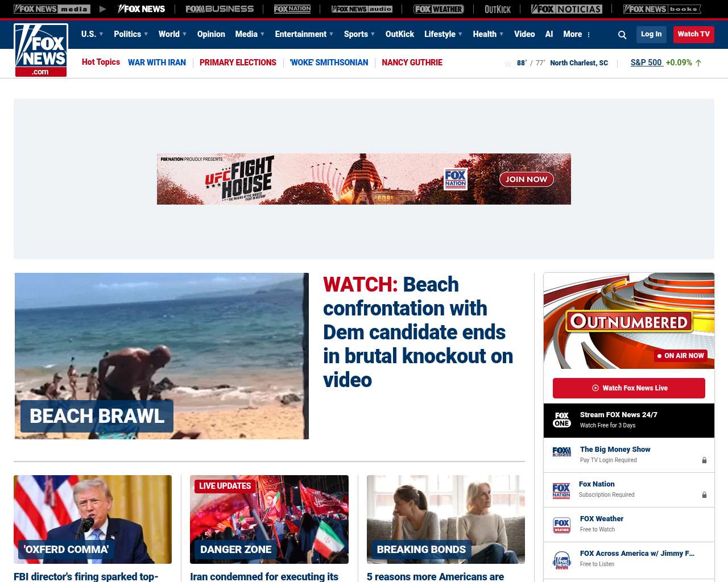
Task: Click the 'OXFERD COMMA' Trump thumbnail
Action: point(93,519)
